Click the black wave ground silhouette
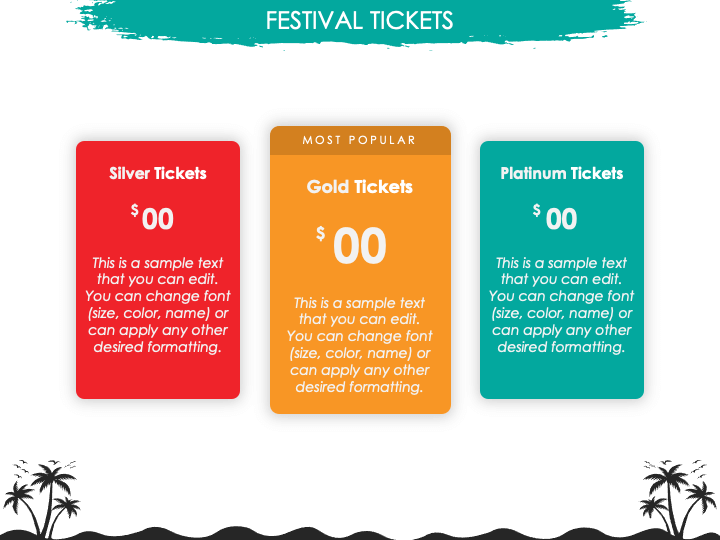Viewport: 720px width, 540px height. coord(360,534)
